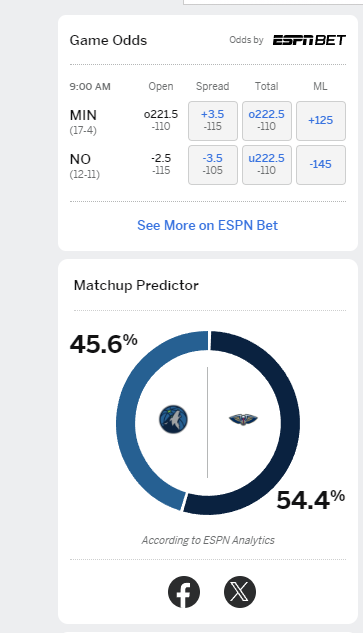Click the X share icon
Viewport: 363px width, 633px height.
coord(240,592)
